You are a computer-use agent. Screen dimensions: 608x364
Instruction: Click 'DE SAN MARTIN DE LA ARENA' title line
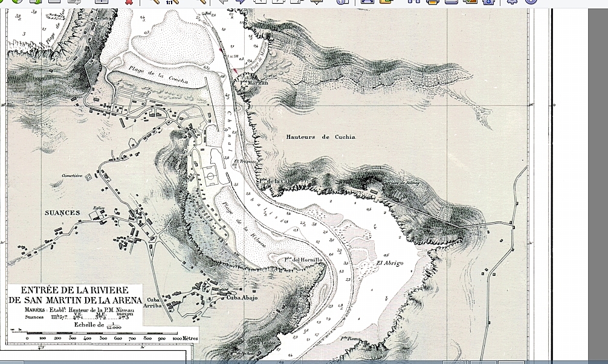pos(75,300)
